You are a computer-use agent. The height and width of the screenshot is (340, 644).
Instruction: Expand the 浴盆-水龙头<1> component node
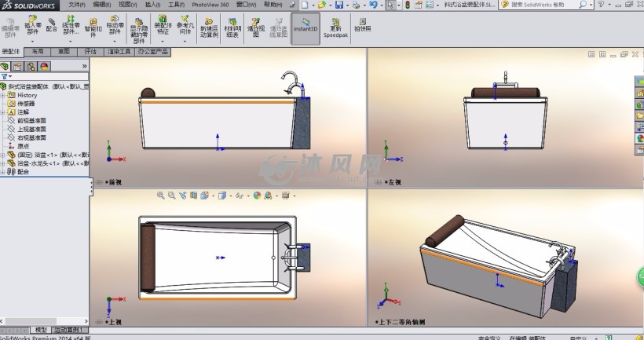coord(2,163)
